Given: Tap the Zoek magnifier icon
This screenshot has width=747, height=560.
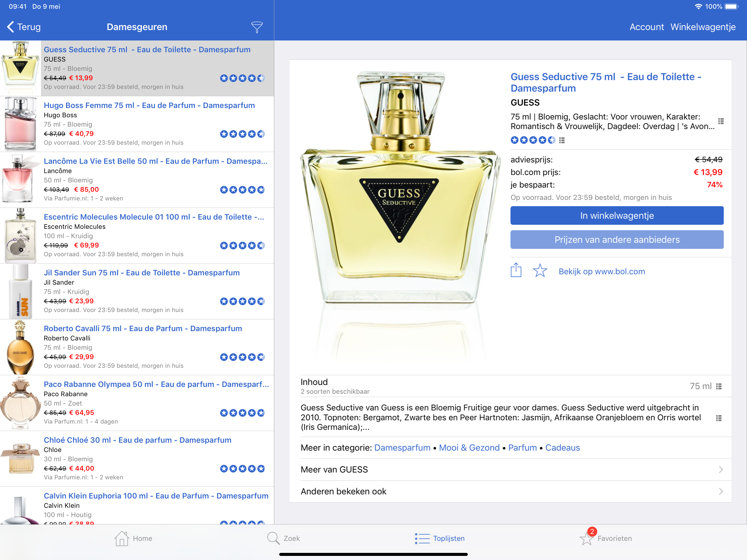Looking at the screenshot, I should [x=273, y=538].
